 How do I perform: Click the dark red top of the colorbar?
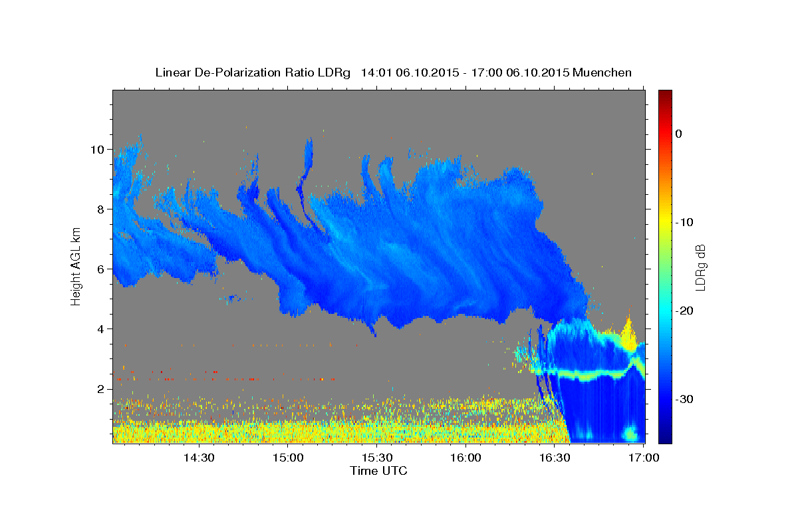tap(665, 94)
